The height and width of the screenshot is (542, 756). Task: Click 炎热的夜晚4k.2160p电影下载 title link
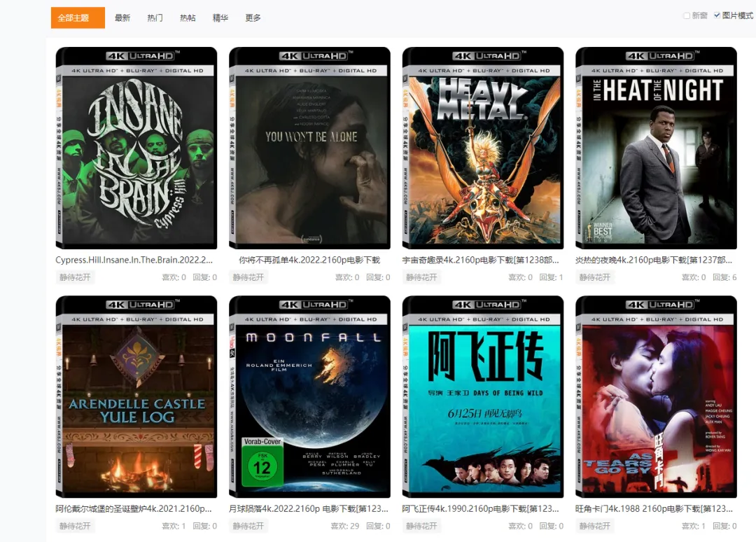click(654, 260)
